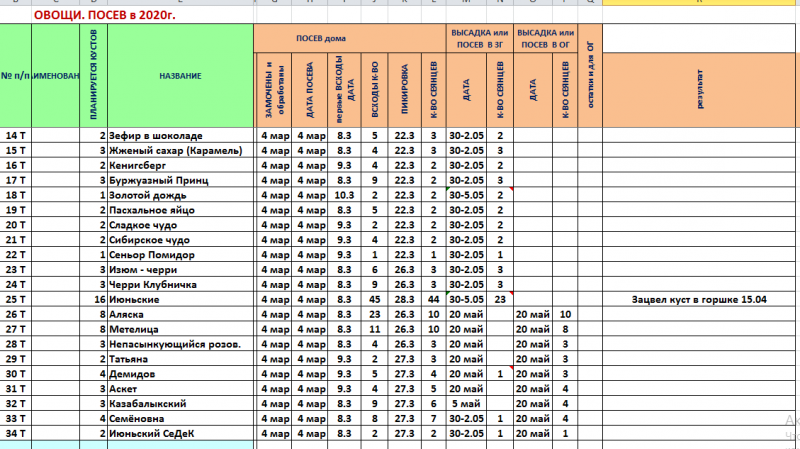Select the 'ПЛАНИРУЕТСЯ КУСТОВ' vertical header

(93, 76)
